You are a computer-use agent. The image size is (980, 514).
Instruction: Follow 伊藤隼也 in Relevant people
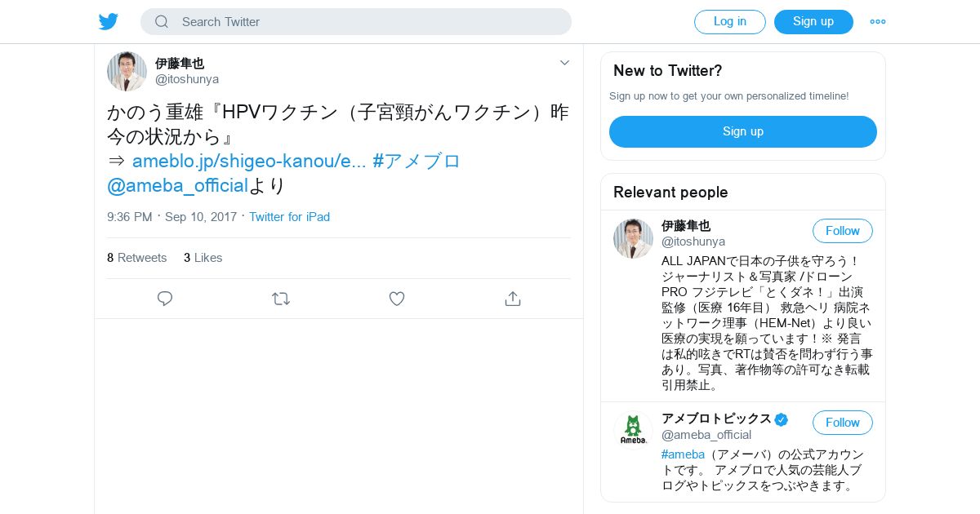pyautogui.click(x=843, y=231)
